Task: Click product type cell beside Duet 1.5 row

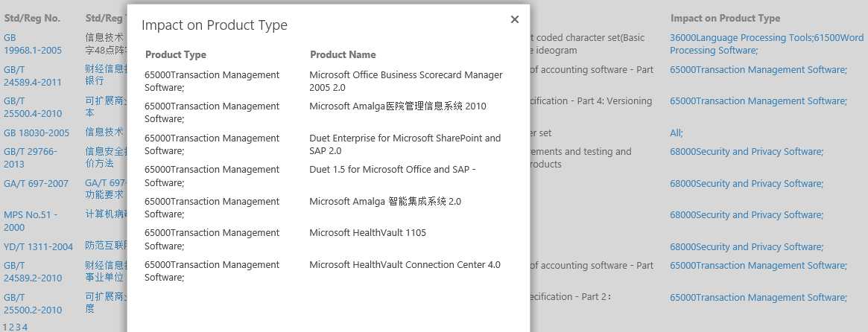Action: (212, 176)
